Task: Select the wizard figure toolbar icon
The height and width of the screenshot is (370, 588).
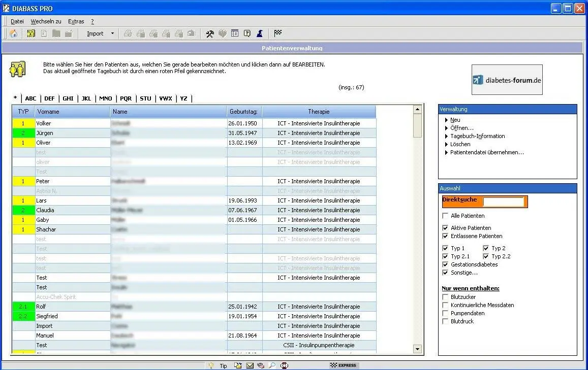Action: click(259, 33)
